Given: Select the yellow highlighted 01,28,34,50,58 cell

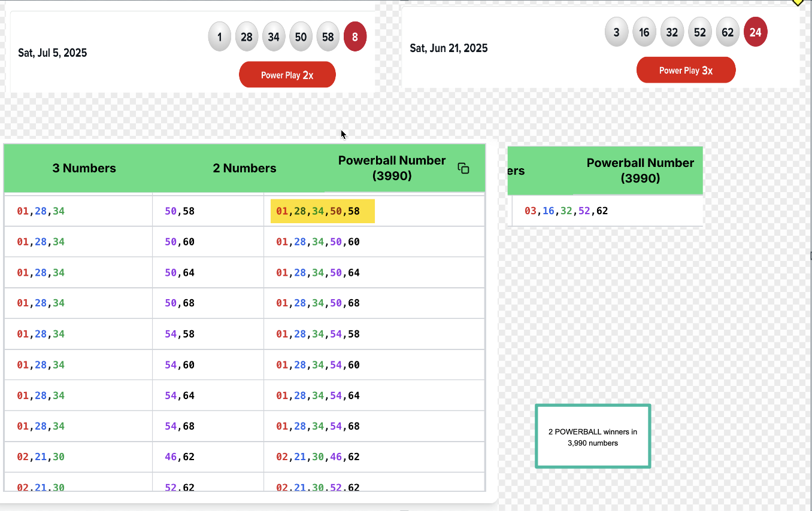Looking at the screenshot, I should 322,211.
